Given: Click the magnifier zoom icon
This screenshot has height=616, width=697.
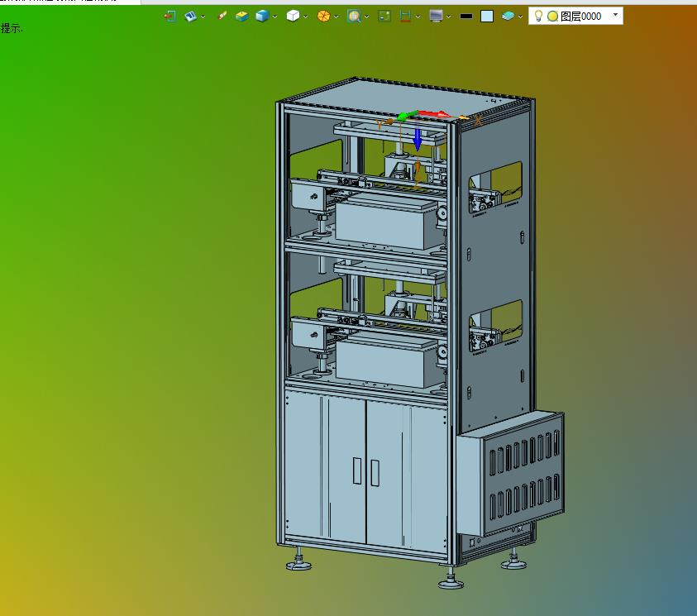Looking at the screenshot, I should pos(354,17).
